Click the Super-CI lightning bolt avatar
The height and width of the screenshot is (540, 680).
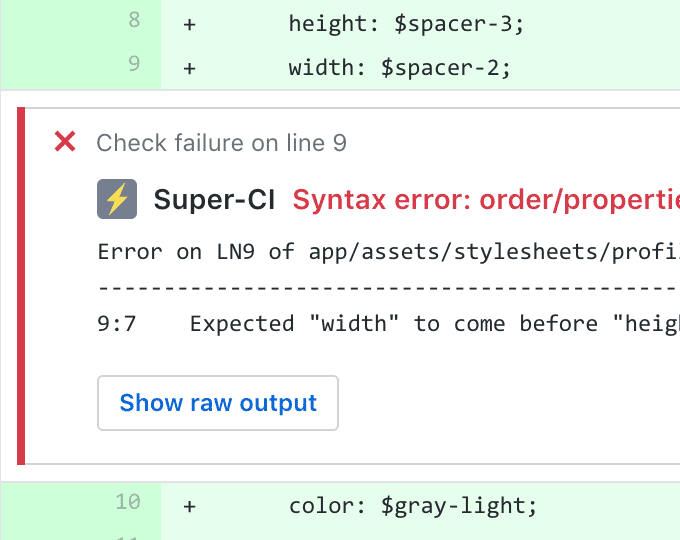pyautogui.click(x=117, y=199)
